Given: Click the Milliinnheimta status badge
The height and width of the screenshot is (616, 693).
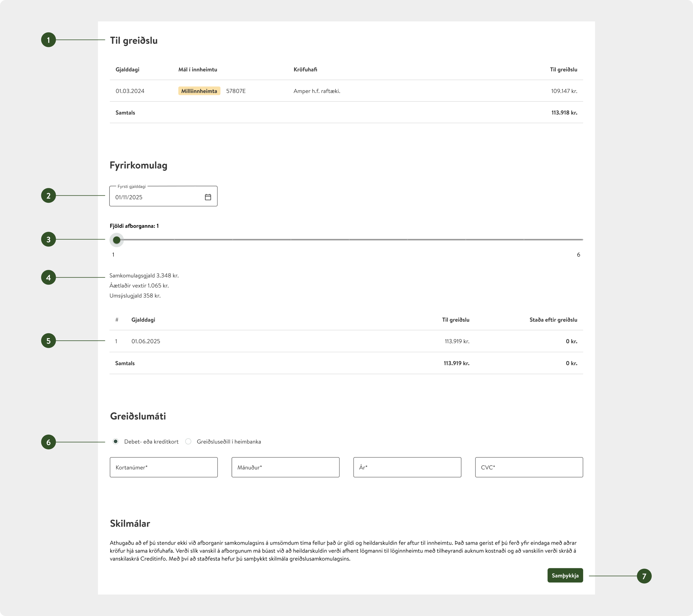Looking at the screenshot, I should click(199, 91).
